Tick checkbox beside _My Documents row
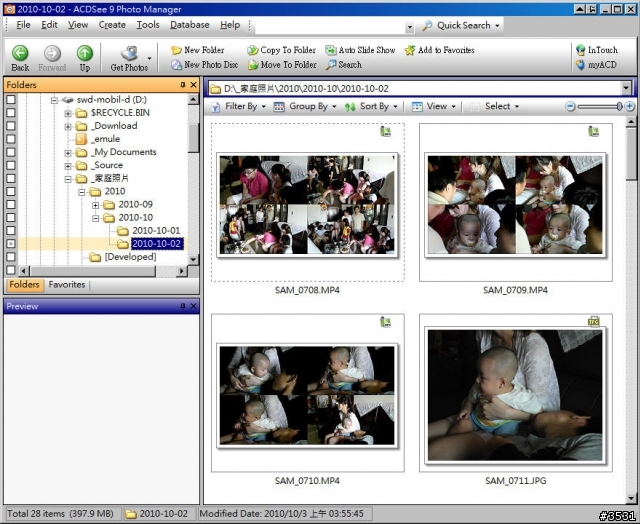 [11, 151]
